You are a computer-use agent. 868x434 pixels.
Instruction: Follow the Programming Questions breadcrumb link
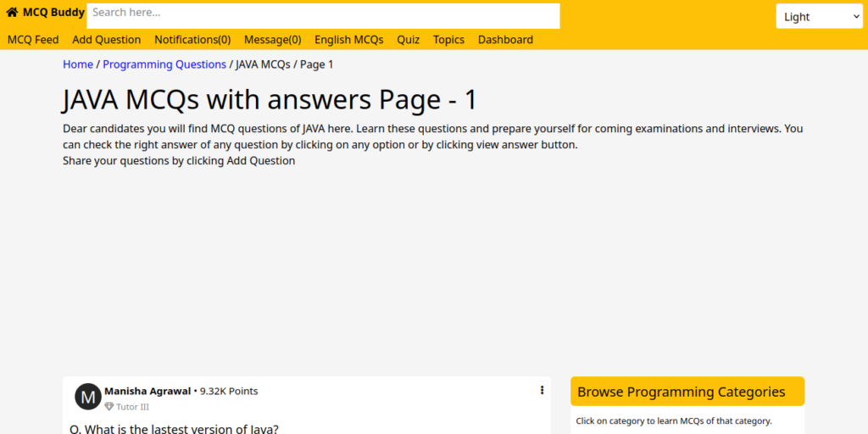click(x=164, y=64)
